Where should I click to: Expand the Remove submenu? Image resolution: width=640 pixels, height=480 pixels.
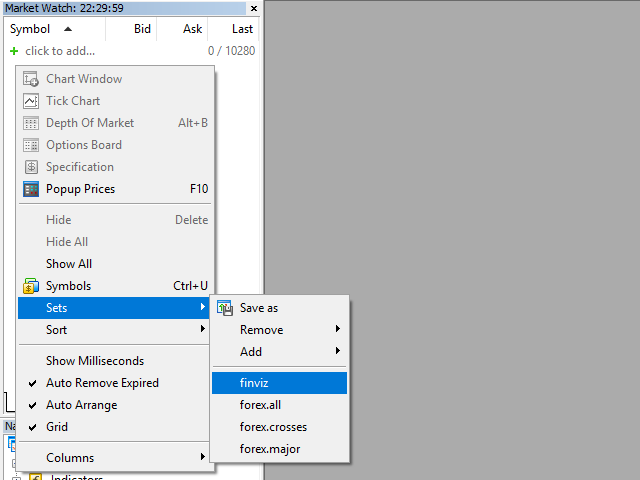279,330
